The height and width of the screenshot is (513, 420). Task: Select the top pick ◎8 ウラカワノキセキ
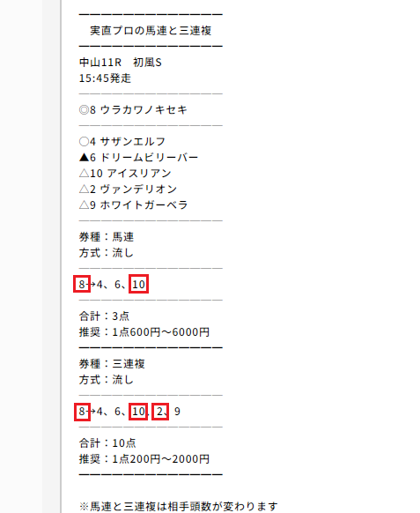(133, 109)
